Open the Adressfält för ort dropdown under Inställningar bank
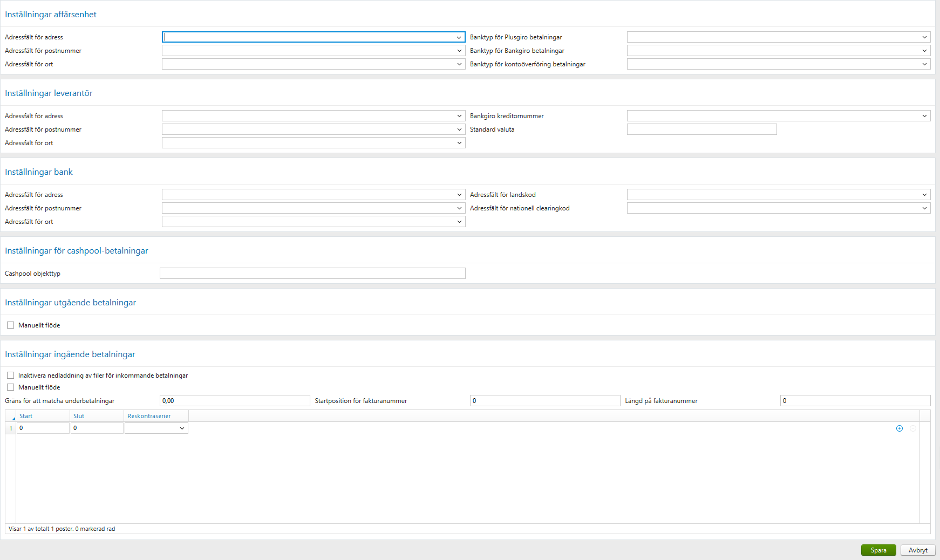This screenshot has width=940, height=560. [459, 221]
